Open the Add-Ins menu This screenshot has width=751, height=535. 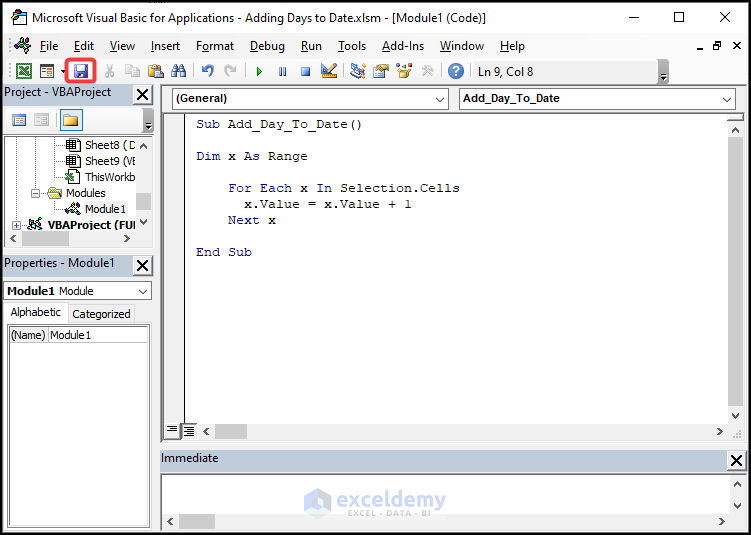[403, 46]
